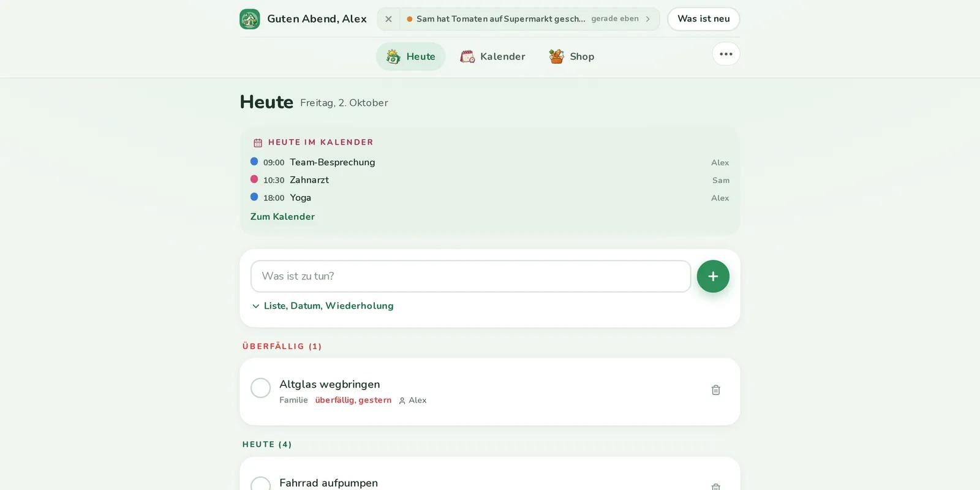Delete the Altglas wegbringen task

tap(715, 390)
